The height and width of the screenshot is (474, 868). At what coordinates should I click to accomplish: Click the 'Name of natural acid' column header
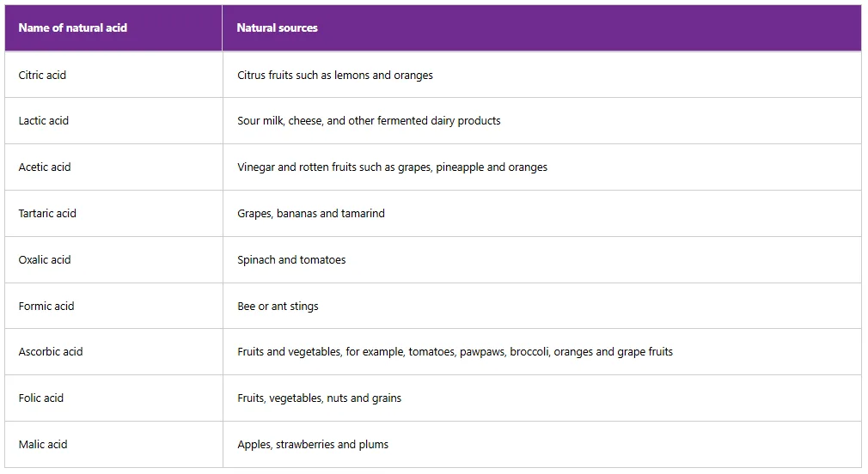tap(73, 28)
